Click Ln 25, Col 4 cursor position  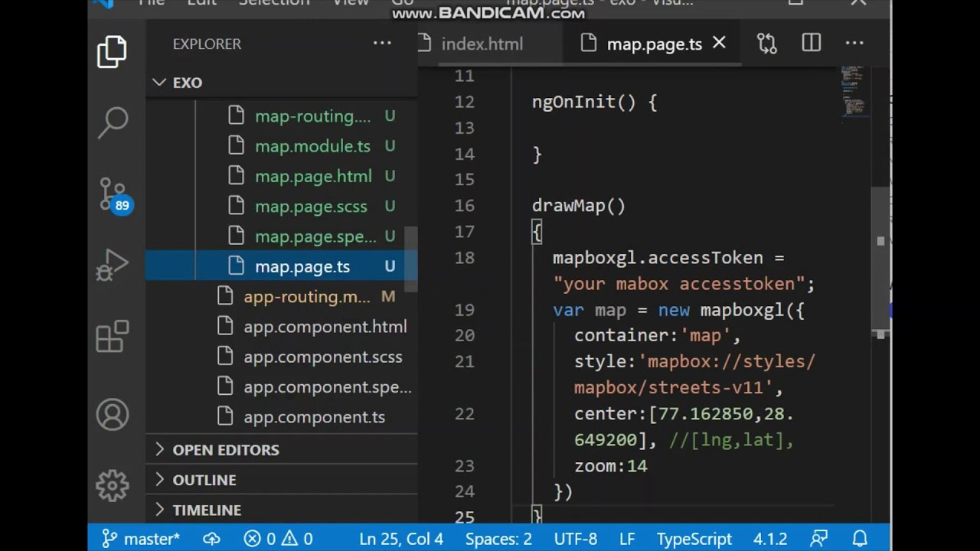[401, 539]
